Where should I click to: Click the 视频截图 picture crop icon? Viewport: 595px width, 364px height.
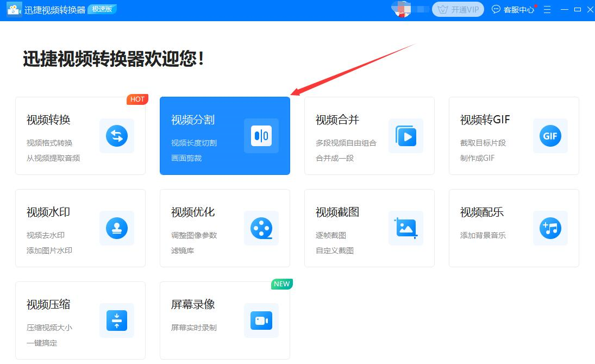point(406,228)
